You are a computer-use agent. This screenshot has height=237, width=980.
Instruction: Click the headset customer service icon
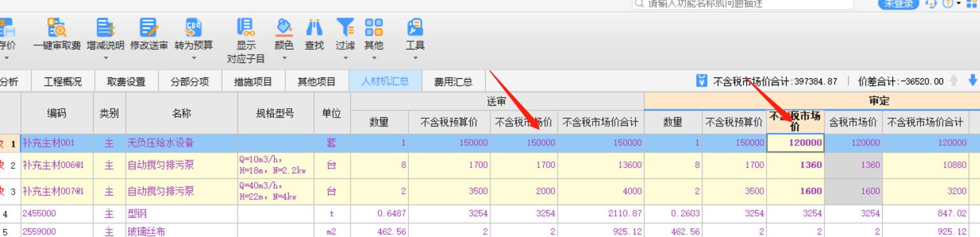(932, 4)
